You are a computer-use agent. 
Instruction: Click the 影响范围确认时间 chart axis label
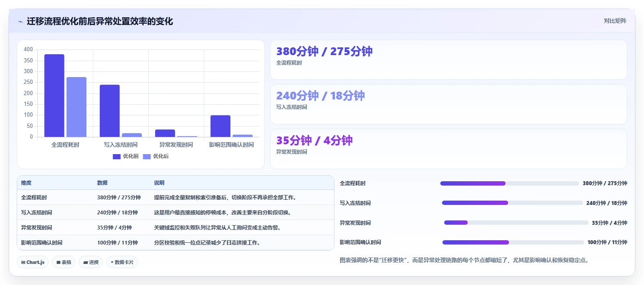point(231,145)
